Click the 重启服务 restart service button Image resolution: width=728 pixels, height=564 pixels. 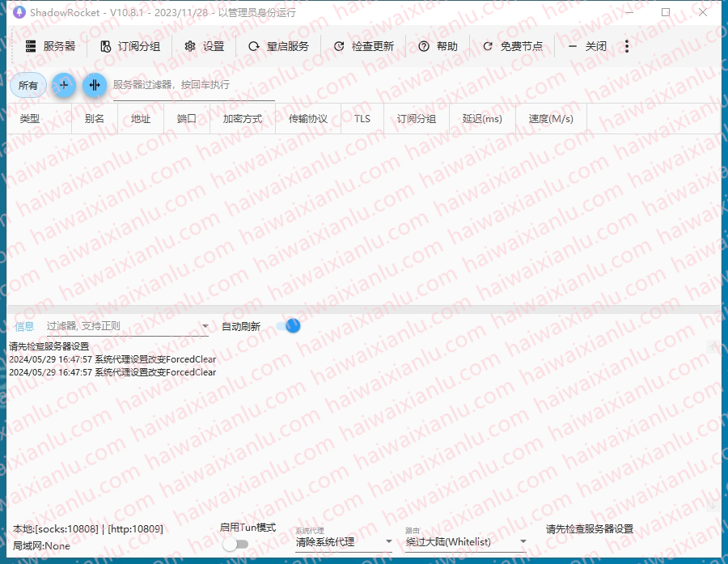(x=278, y=46)
